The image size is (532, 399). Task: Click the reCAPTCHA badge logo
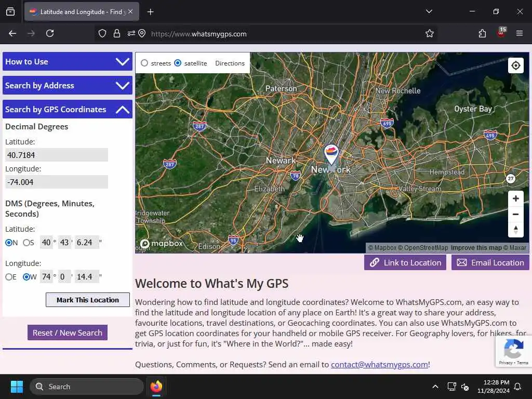point(513,349)
